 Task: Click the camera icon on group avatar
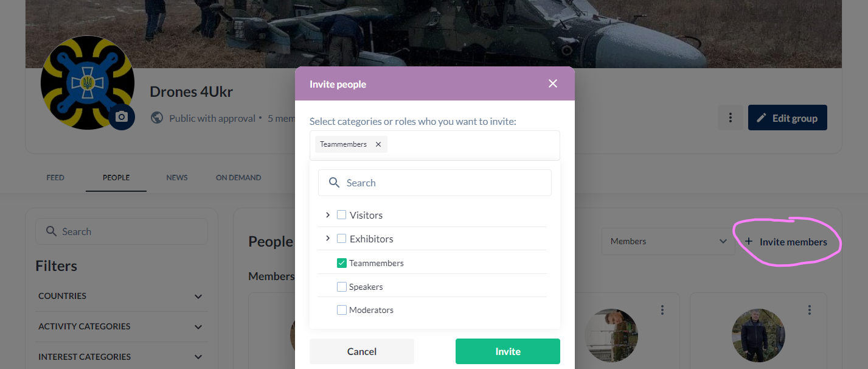pyautogui.click(x=122, y=117)
